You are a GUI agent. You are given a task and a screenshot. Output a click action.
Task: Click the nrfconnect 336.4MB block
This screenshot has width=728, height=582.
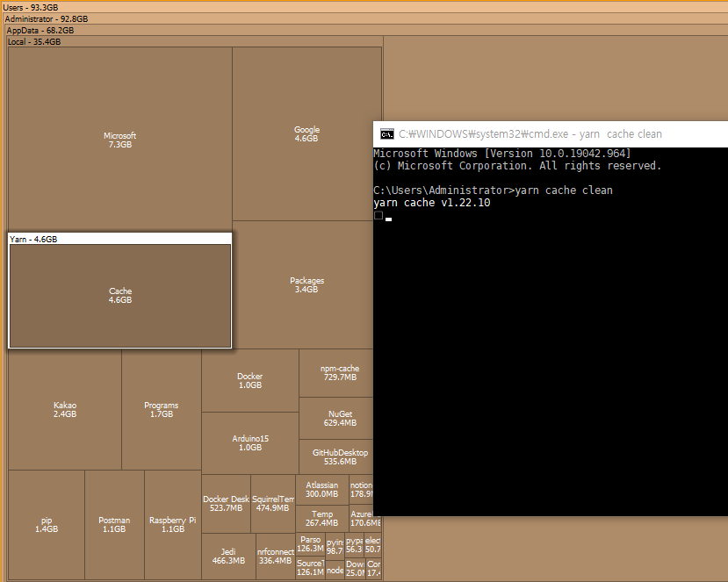276,556
